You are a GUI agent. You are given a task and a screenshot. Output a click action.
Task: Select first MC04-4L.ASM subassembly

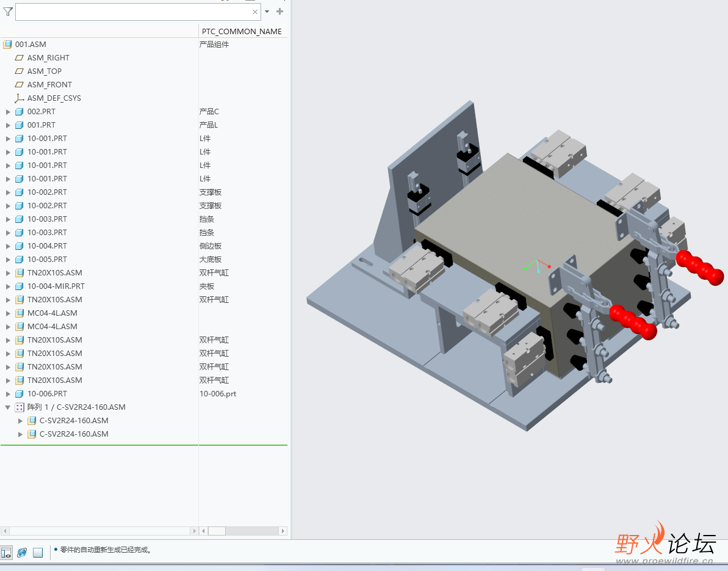tap(52, 313)
